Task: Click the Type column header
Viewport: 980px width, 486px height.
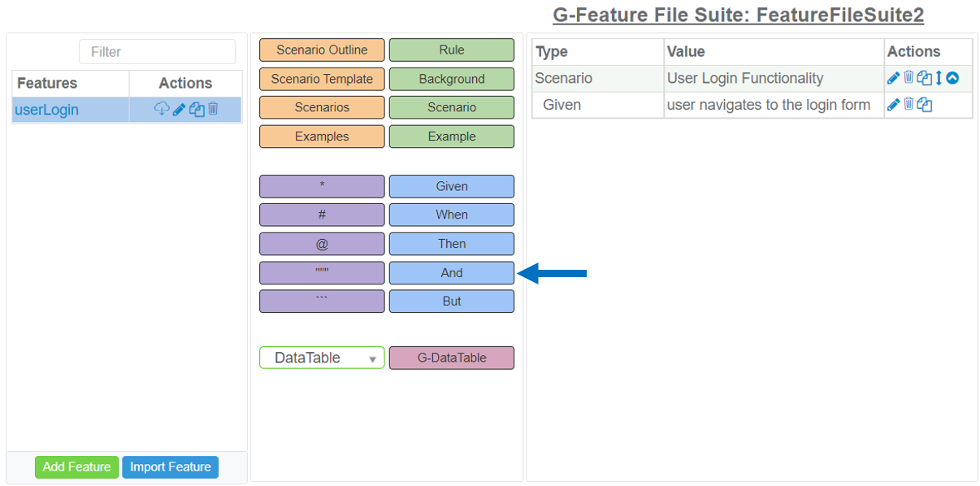Action: coord(598,52)
